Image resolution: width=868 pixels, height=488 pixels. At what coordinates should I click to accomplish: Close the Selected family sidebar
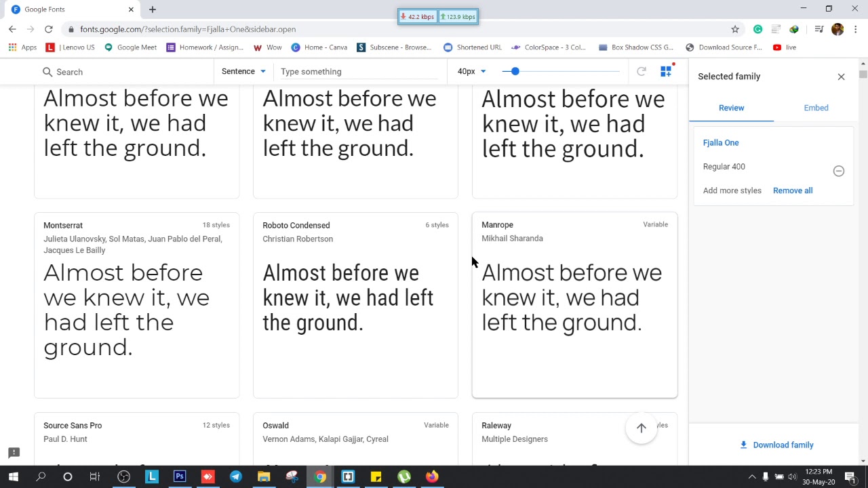coord(841,77)
